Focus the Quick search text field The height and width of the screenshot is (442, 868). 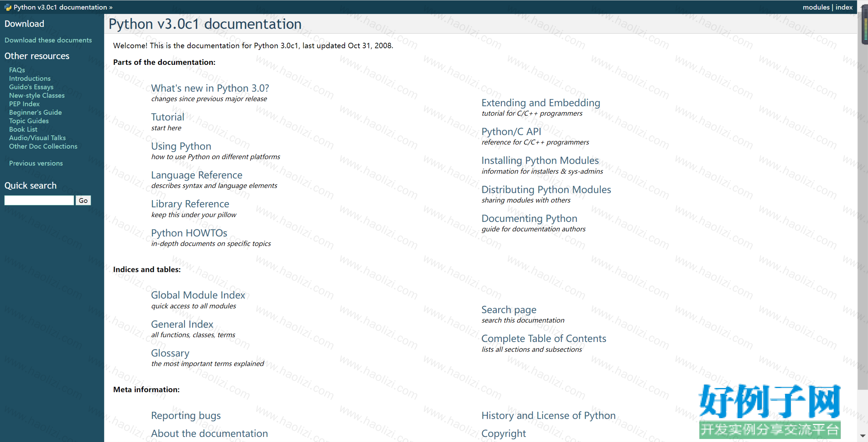click(39, 200)
